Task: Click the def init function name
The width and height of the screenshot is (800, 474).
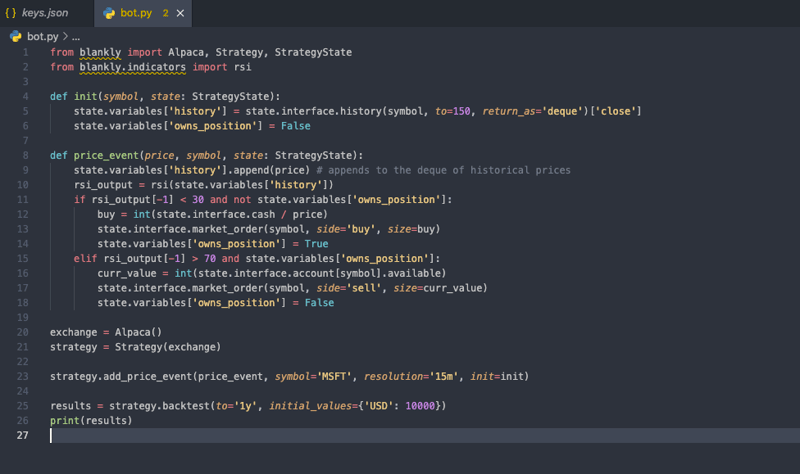Action: pos(85,96)
